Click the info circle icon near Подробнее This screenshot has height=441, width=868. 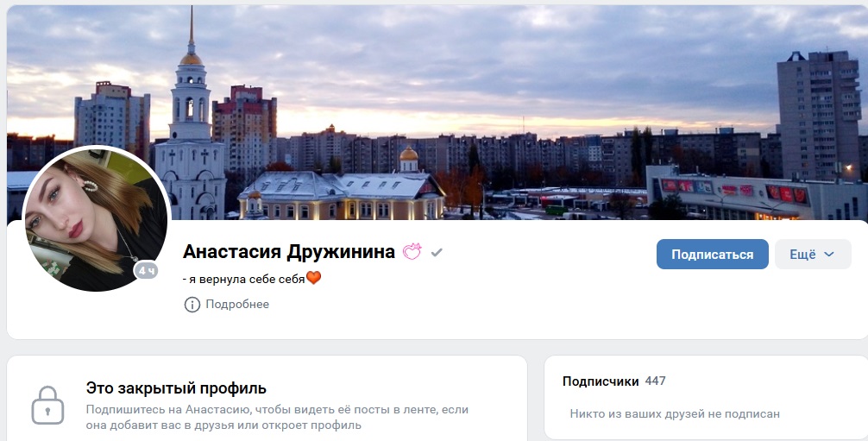(x=192, y=304)
